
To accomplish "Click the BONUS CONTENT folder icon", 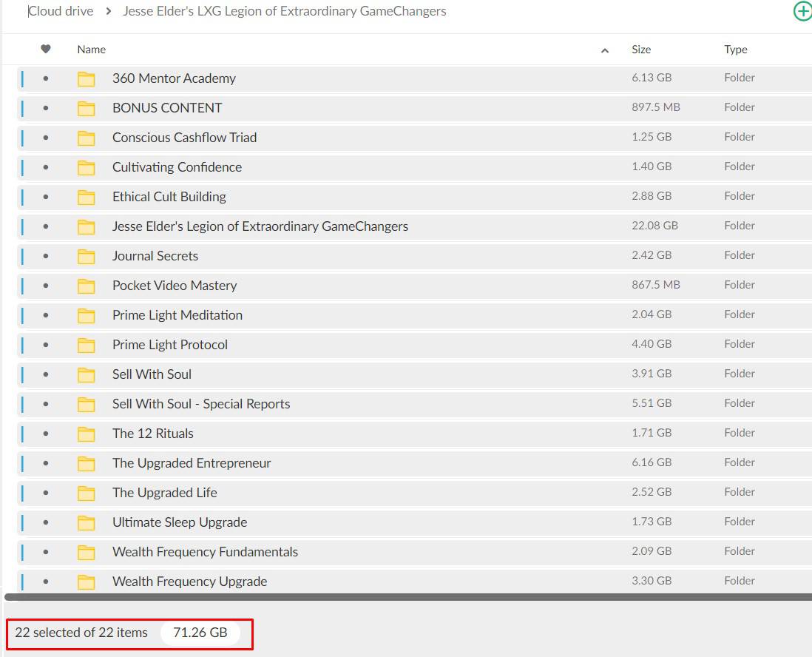I will (x=87, y=109).
